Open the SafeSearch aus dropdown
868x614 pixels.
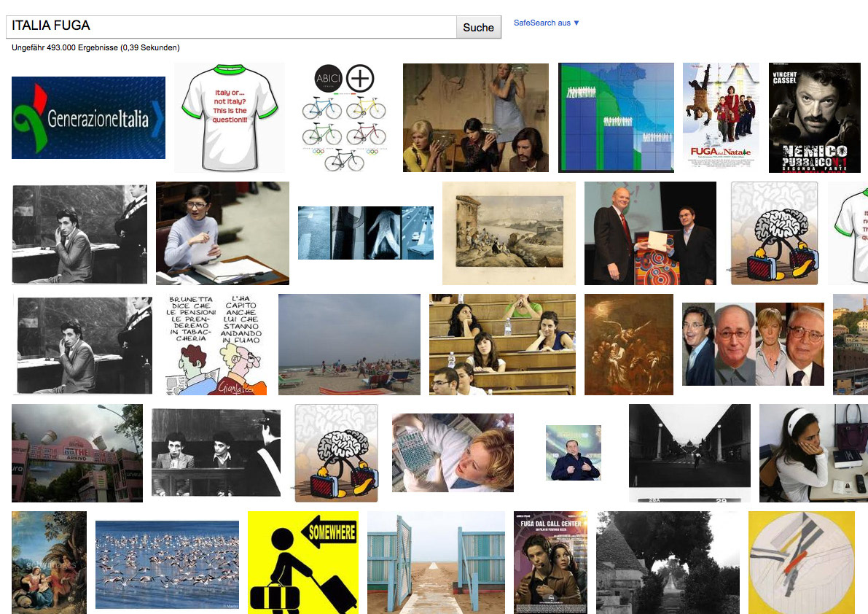click(x=547, y=23)
